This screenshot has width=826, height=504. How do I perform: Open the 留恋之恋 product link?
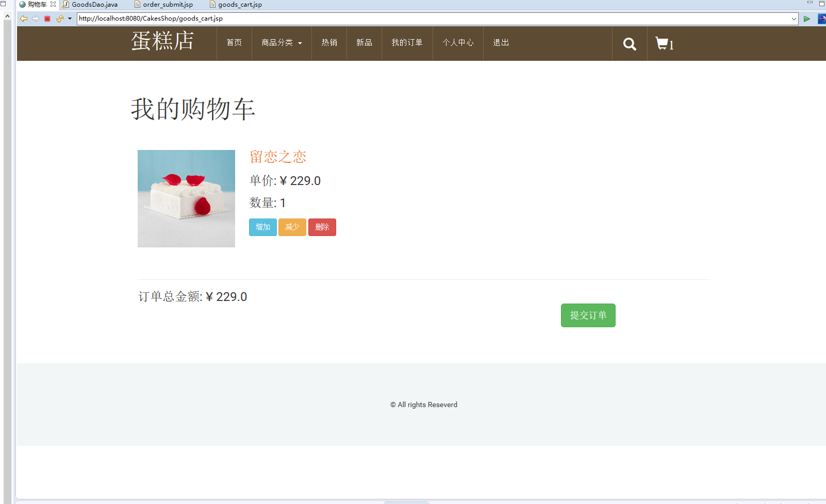[277, 156]
